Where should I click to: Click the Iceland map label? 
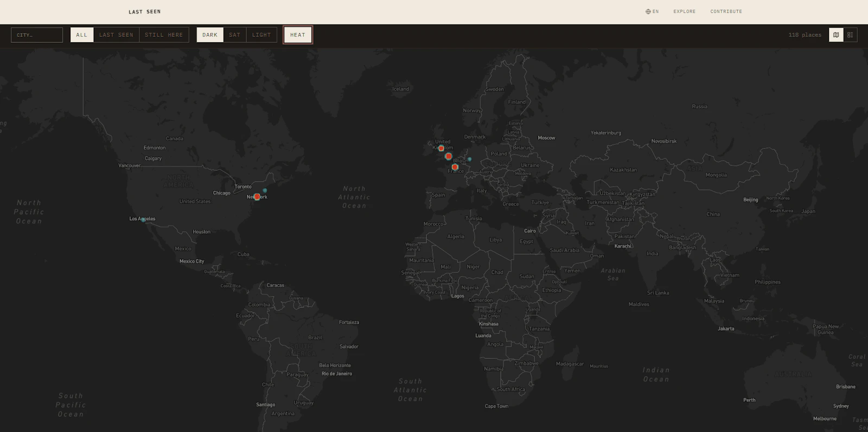[400, 89]
